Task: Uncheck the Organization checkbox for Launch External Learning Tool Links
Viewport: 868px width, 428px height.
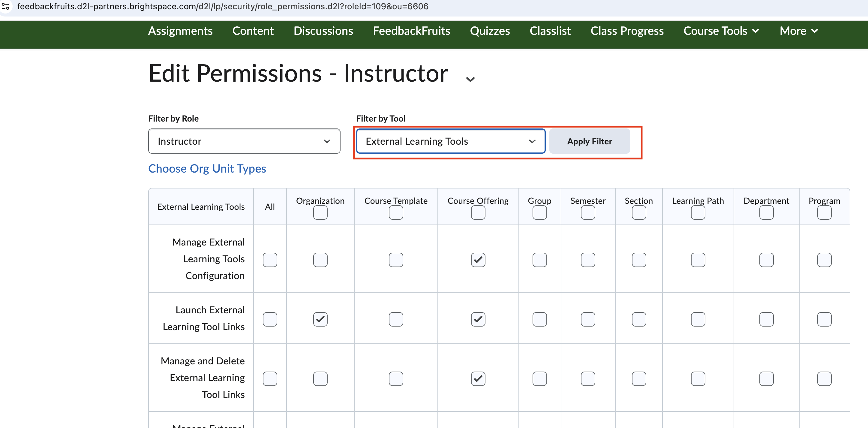Action: point(320,319)
